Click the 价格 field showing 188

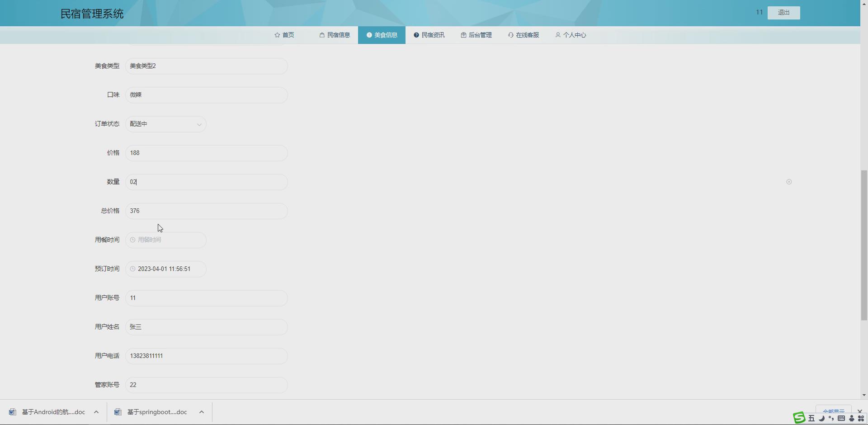206,153
